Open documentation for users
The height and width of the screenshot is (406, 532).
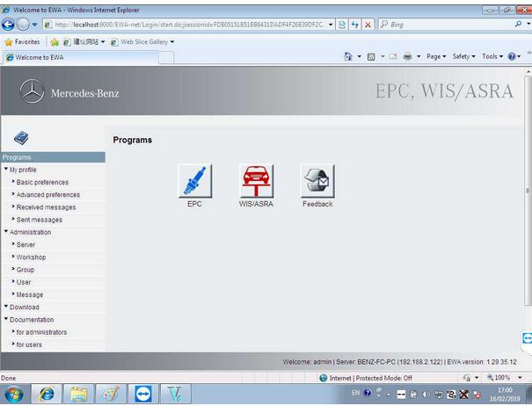tap(29, 345)
